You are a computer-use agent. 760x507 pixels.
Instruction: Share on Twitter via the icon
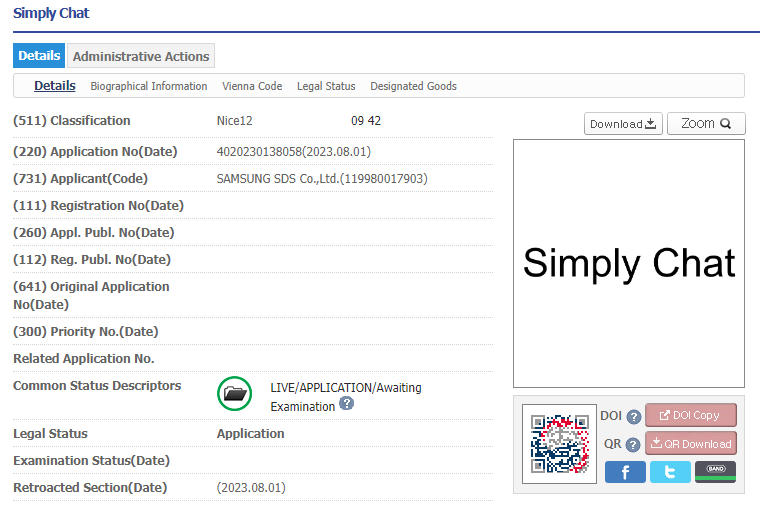pos(670,472)
